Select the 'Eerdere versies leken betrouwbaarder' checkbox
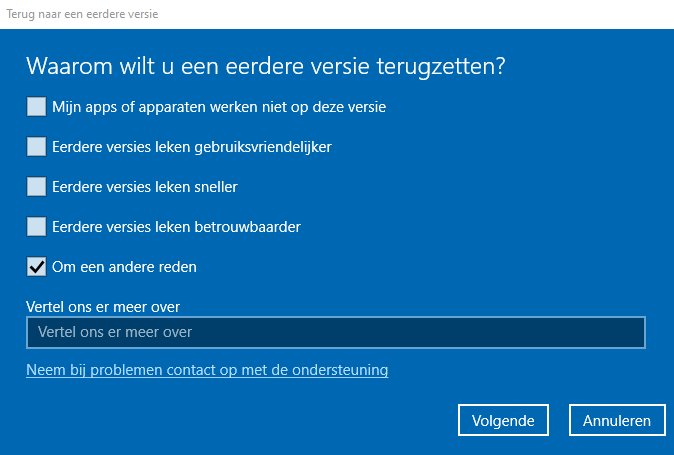Image resolution: width=674 pixels, height=455 pixels. click(x=37, y=226)
